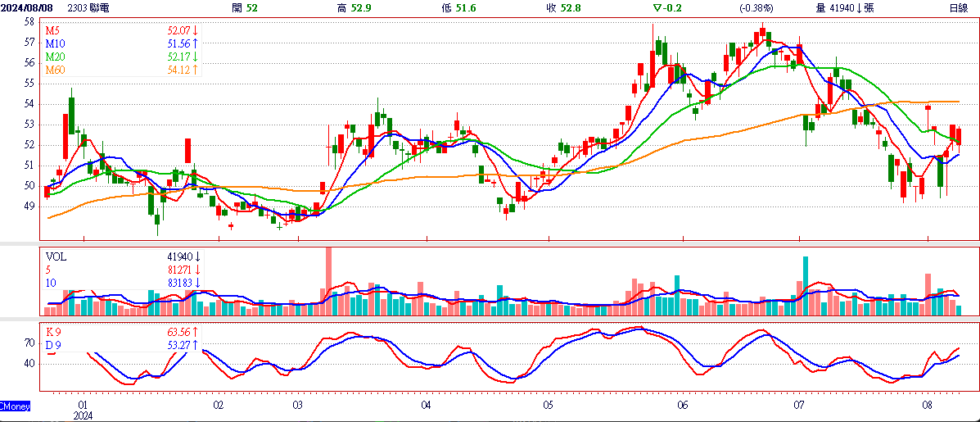The height and width of the screenshot is (422, 980).
Task: Click the M10 up arrow indicator
Action: pyautogui.click(x=196, y=43)
